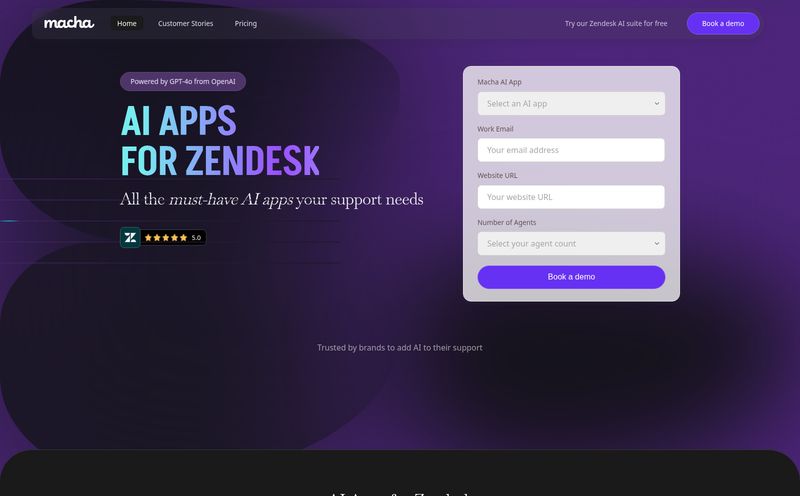Viewport: 800px width, 496px height.
Task: Click the Trusted by brands text
Action: tap(399, 348)
